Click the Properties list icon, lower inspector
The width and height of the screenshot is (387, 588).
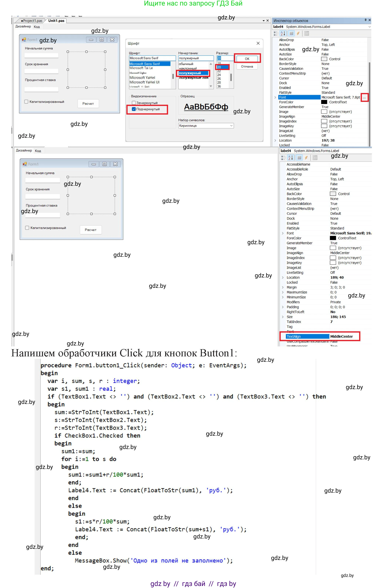[x=299, y=158]
